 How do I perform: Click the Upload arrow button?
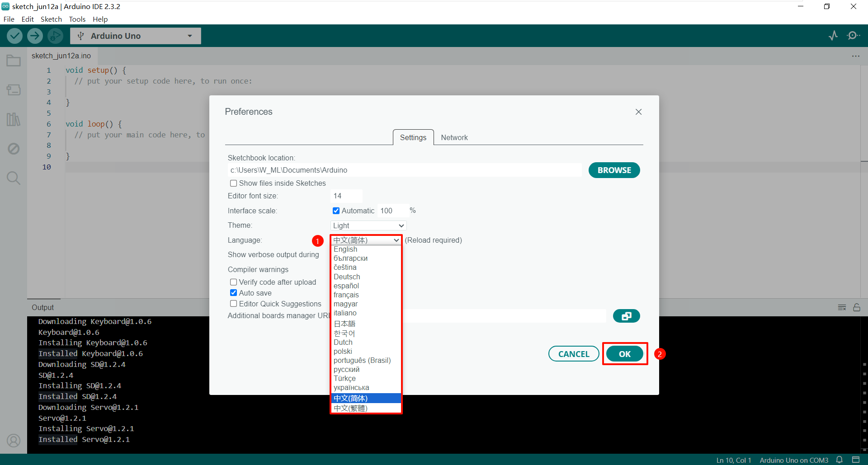tap(35, 36)
